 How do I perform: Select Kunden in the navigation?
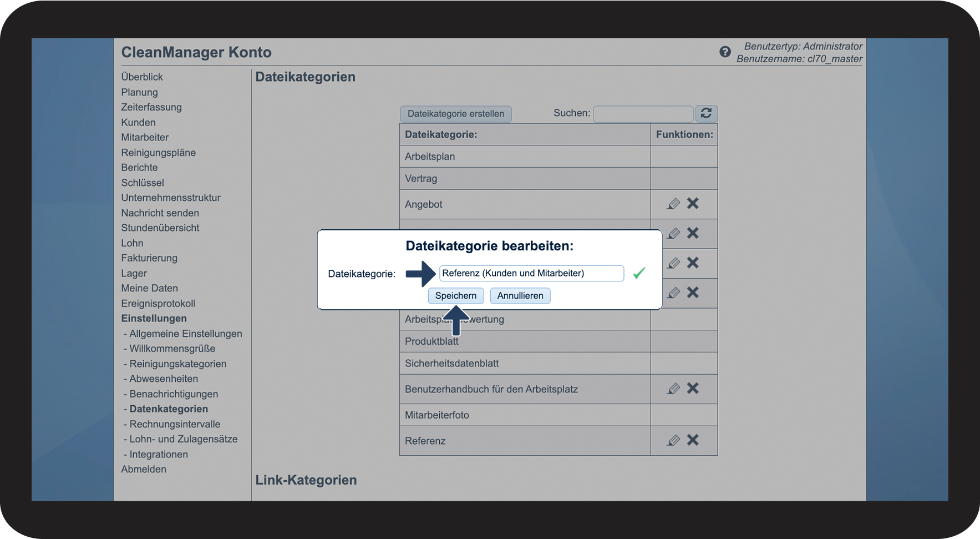(x=138, y=122)
